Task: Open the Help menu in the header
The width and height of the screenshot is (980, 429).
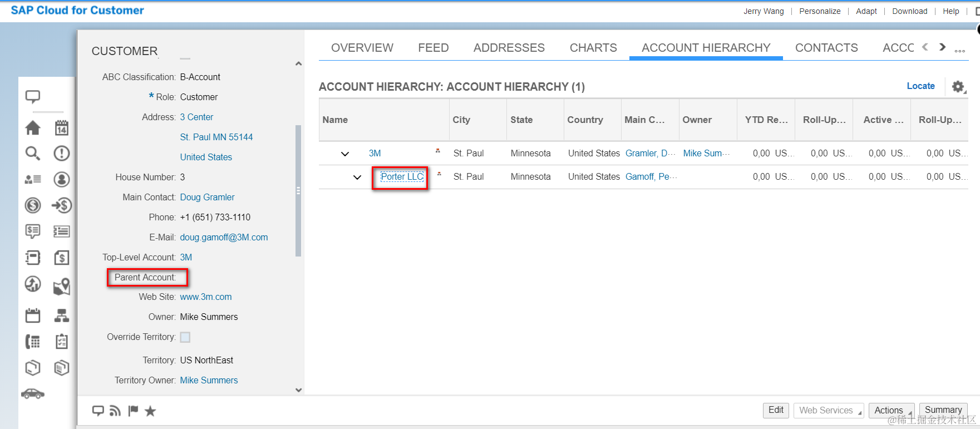Action: pos(951,11)
